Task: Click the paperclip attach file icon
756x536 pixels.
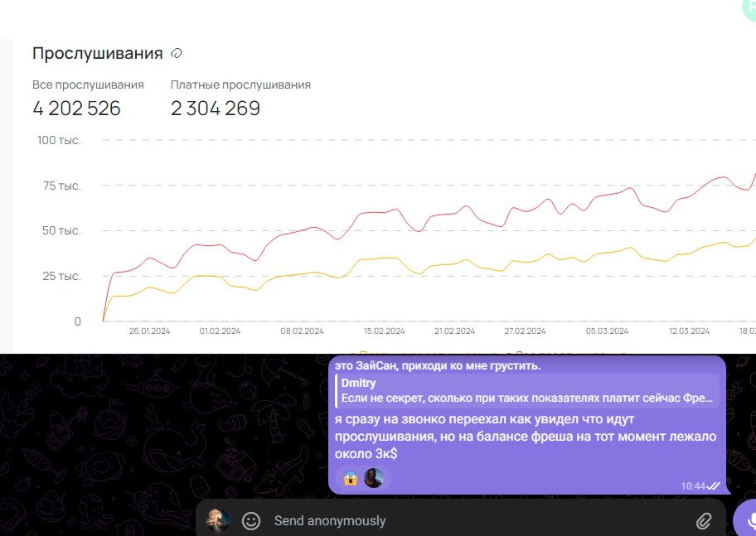Action: point(704,520)
